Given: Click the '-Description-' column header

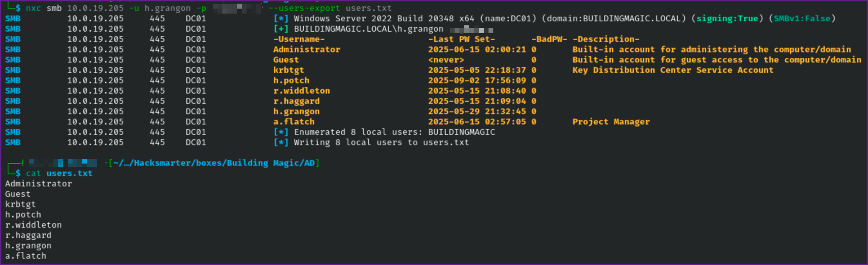Looking at the screenshot, I should click(606, 39).
